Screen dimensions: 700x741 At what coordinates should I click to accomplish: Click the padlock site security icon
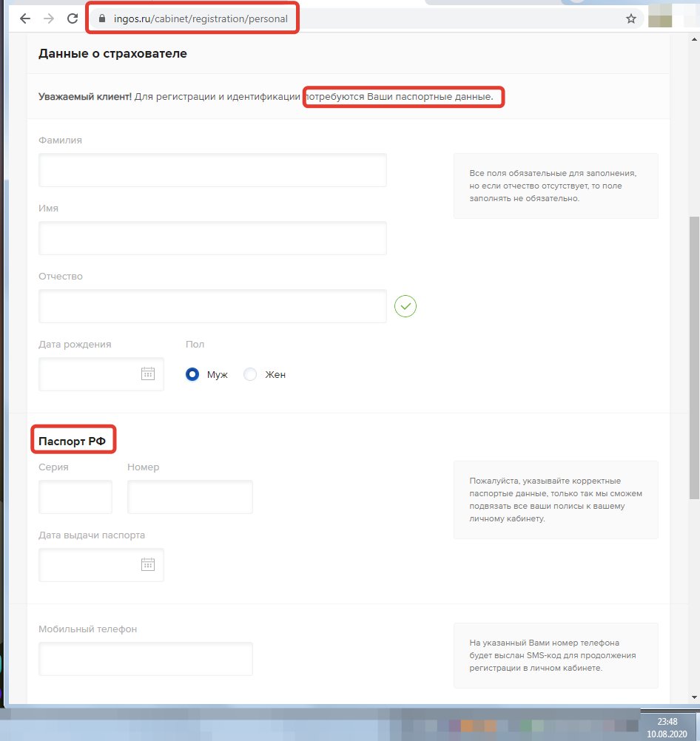103,19
